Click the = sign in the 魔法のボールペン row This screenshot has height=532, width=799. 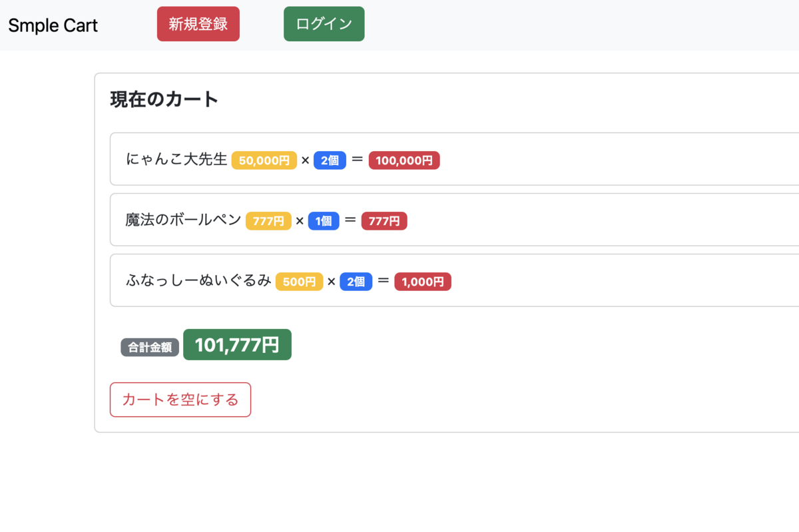[357, 220]
